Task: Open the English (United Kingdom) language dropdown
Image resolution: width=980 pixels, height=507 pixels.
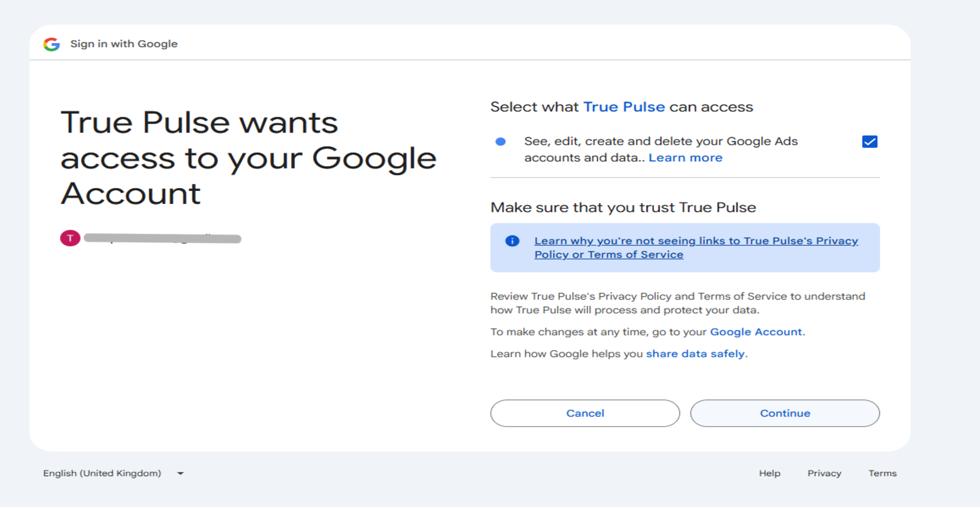Action: pos(114,473)
